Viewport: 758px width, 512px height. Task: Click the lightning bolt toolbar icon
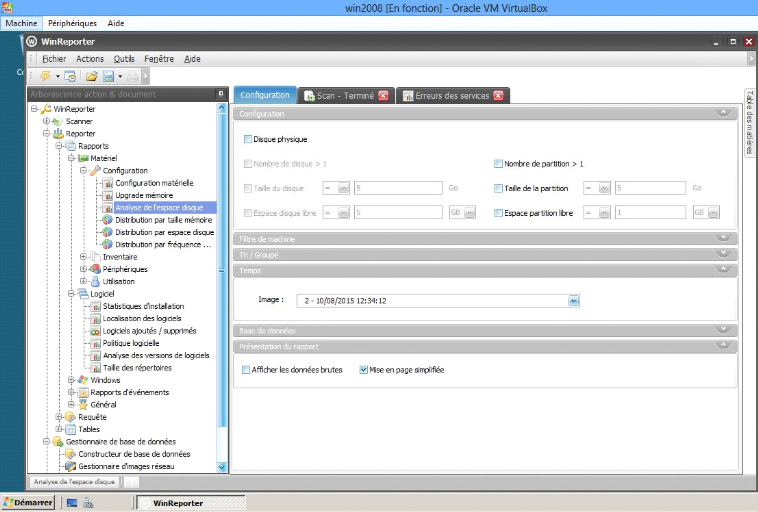click(x=45, y=76)
